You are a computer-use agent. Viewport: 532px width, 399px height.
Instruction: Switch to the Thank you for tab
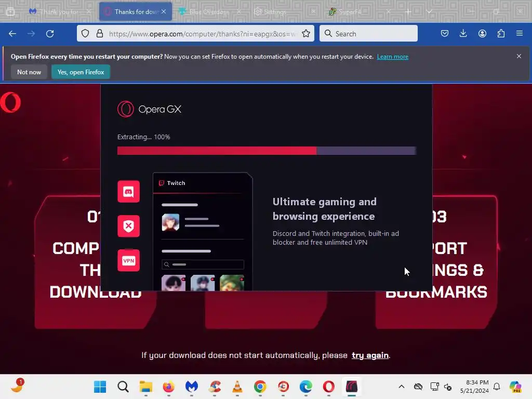[x=59, y=11]
